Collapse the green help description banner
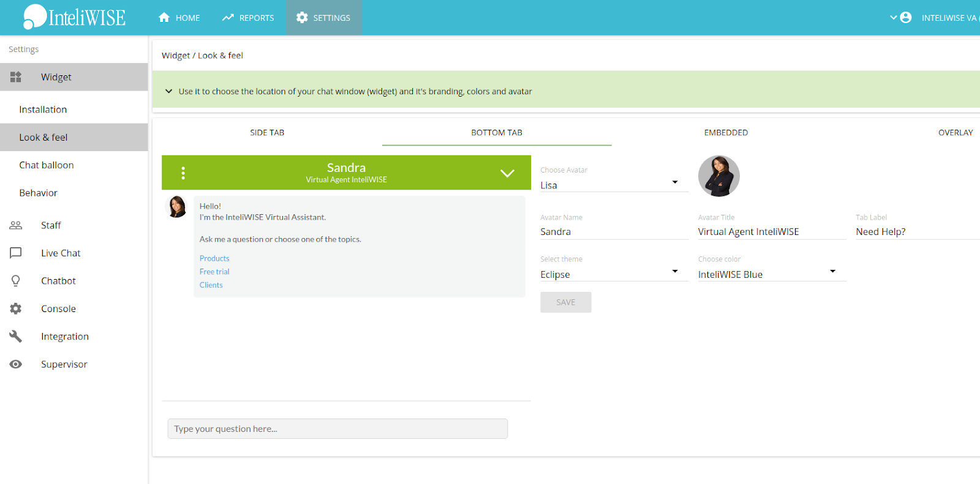980x484 pixels. tap(168, 91)
